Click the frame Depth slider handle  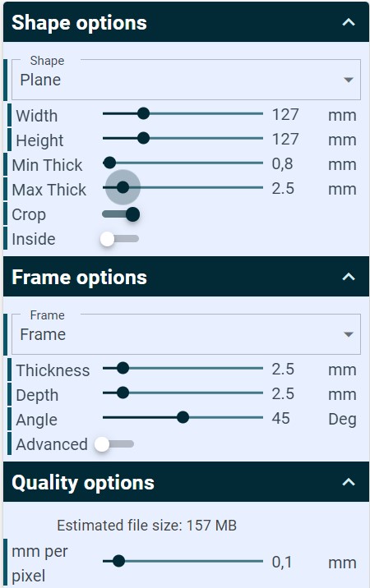click(123, 393)
